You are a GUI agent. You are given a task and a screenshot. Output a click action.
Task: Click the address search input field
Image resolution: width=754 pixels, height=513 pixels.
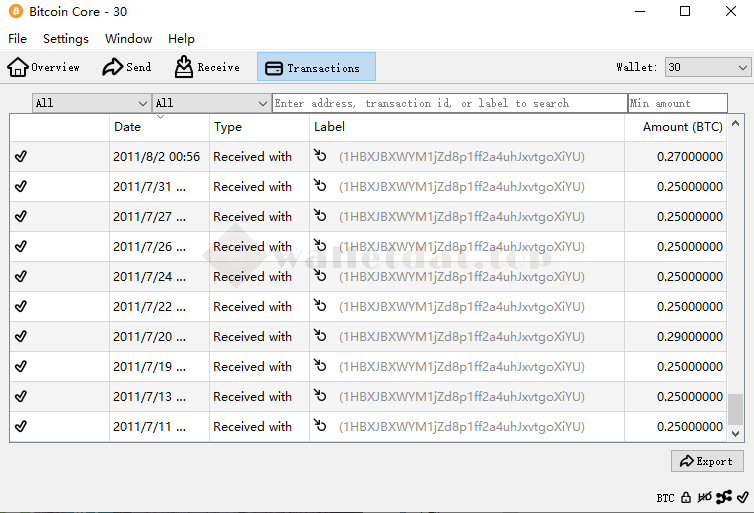click(x=449, y=103)
